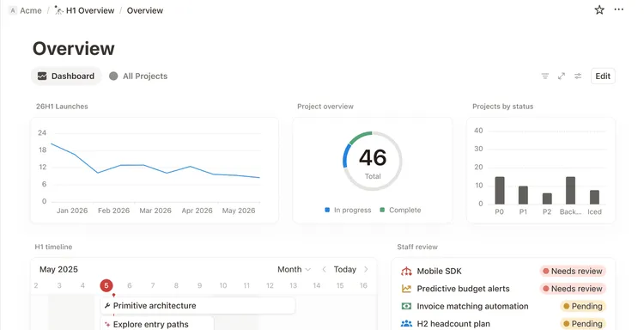Click Needs review tag for Predictive budget alerts
Image resolution: width=644 pixels, height=330 pixels.
click(x=573, y=289)
